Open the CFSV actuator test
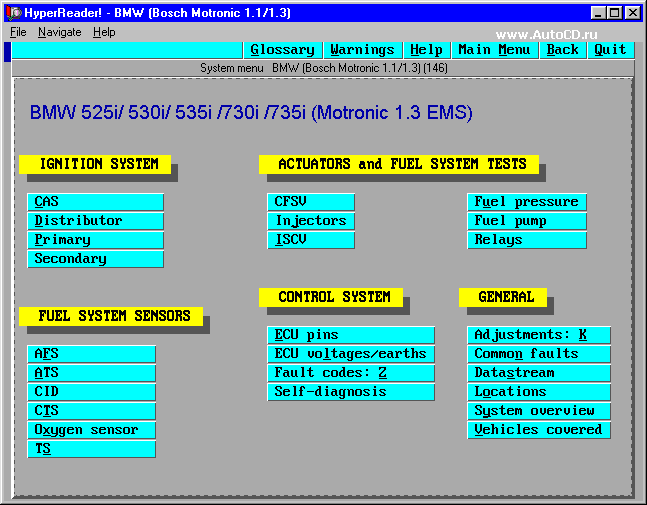Viewport: 647px width, 505px height. point(311,202)
